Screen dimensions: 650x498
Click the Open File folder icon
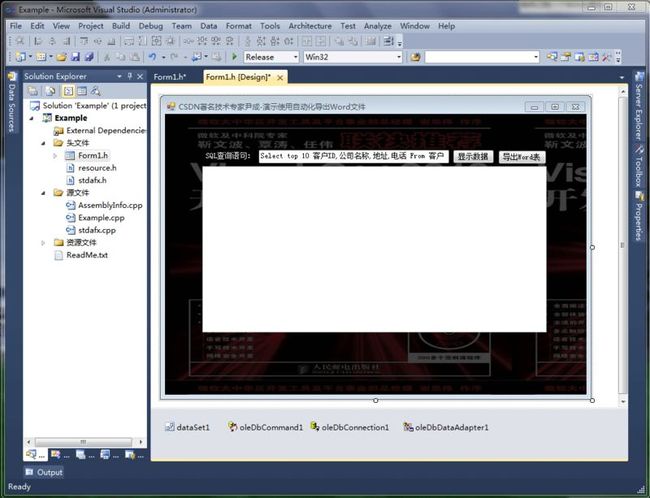pyautogui.click(x=61, y=57)
